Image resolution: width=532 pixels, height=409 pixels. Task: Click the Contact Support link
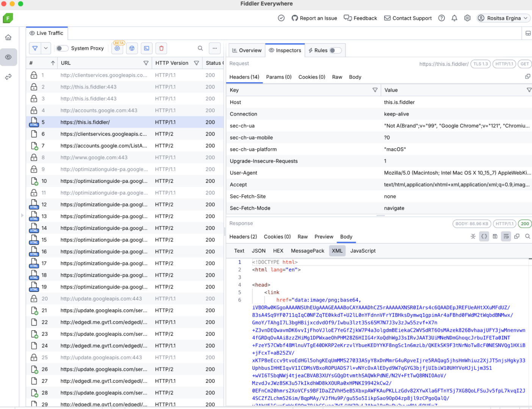[408, 18]
